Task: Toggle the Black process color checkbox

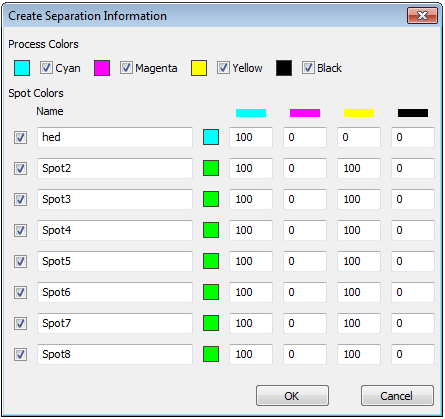Action: [x=308, y=68]
